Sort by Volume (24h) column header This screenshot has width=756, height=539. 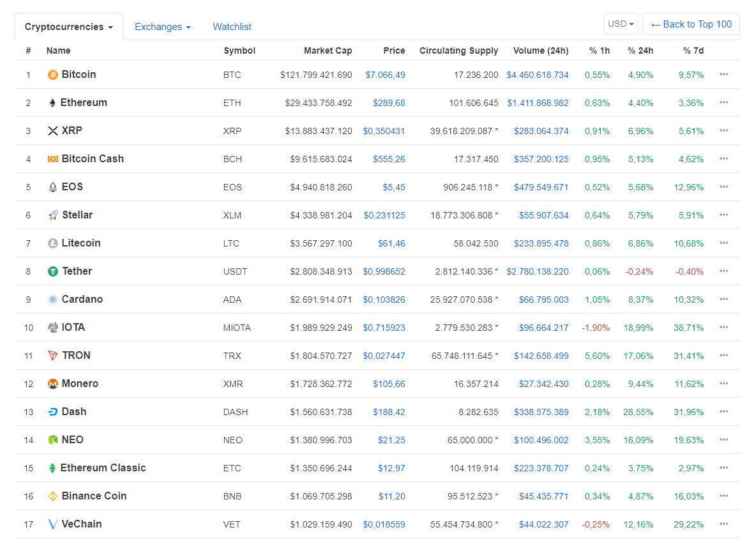(x=540, y=50)
